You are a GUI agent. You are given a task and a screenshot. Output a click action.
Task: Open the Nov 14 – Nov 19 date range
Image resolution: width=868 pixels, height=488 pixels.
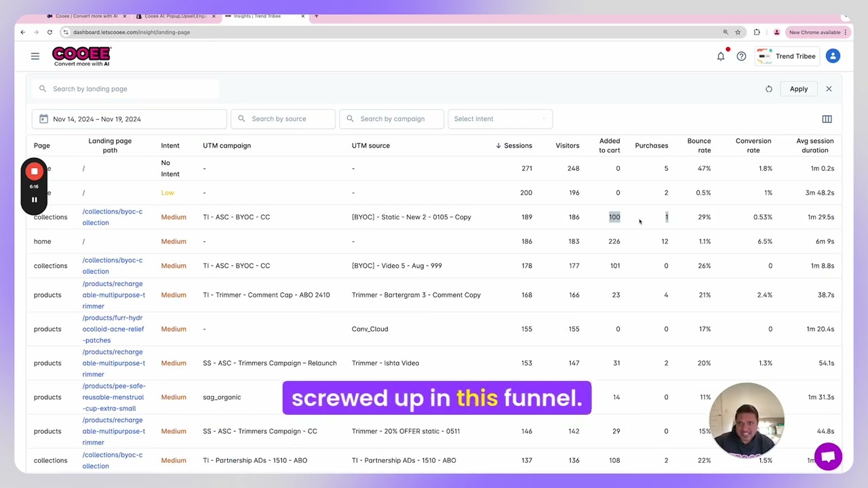click(x=129, y=119)
